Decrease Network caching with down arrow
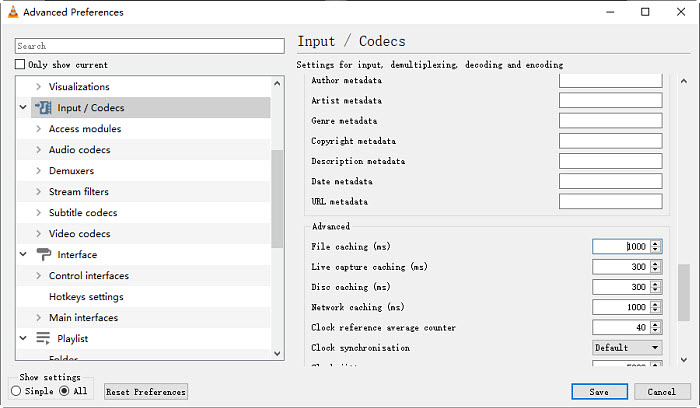Image resolution: width=700 pixels, height=408 pixels. tap(655, 310)
